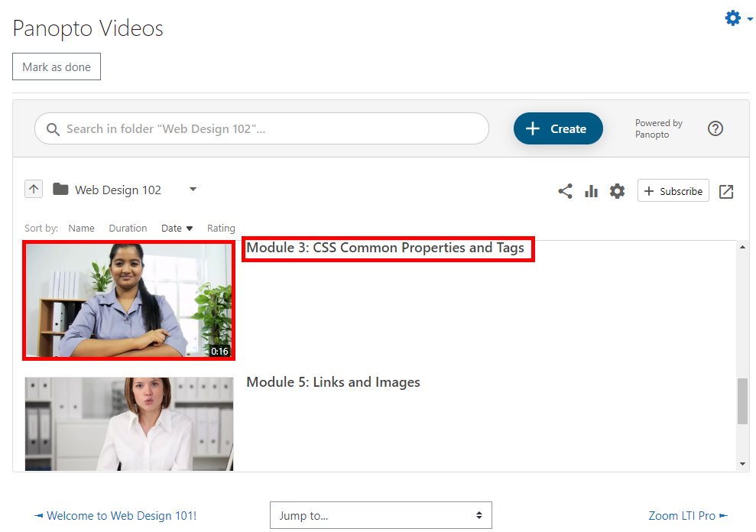Viewport: 756px width, 532px height.
Task: Open the Jump to dropdown
Action: point(381,515)
